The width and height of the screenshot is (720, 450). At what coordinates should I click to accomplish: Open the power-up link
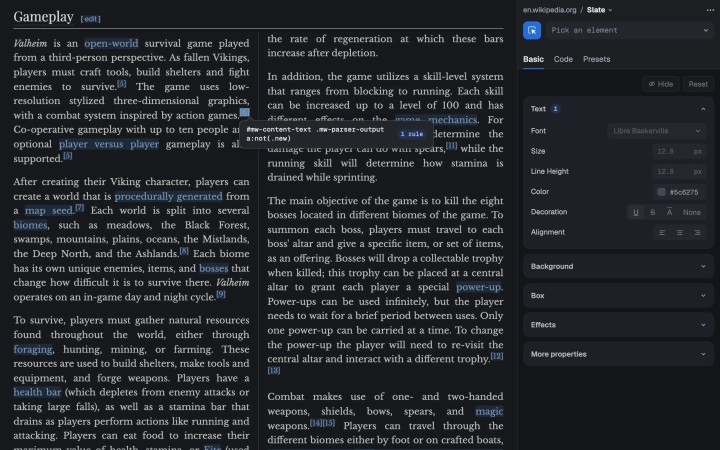[x=478, y=287]
